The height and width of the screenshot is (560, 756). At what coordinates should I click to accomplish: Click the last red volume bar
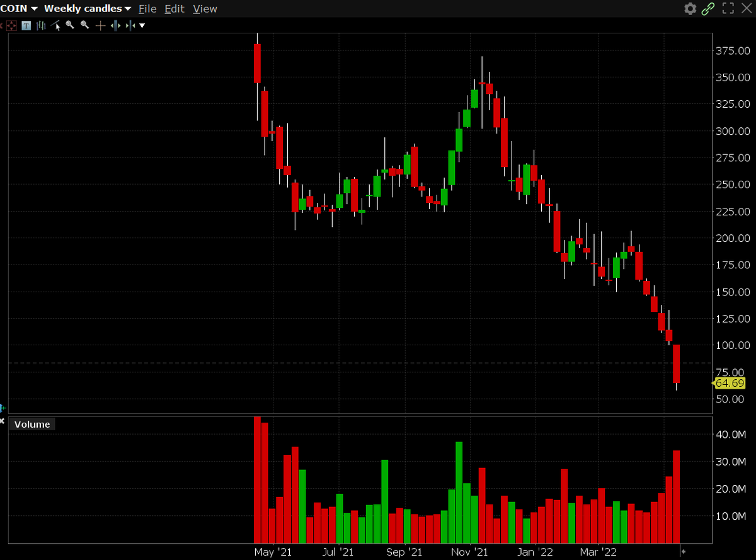pyautogui.click(x=677, y=497)
